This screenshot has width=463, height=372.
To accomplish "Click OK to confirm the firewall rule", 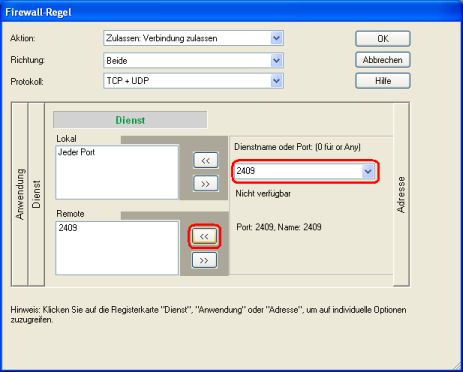I will click(383, 39).
